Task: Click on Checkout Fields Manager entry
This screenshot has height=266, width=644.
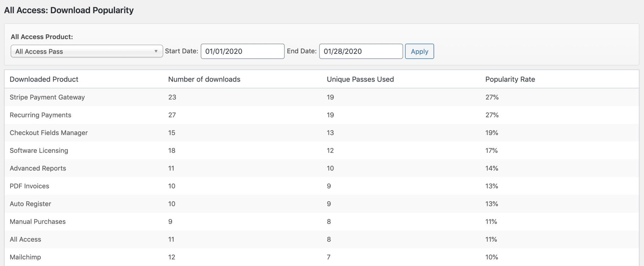Action: tap(49, 133)
